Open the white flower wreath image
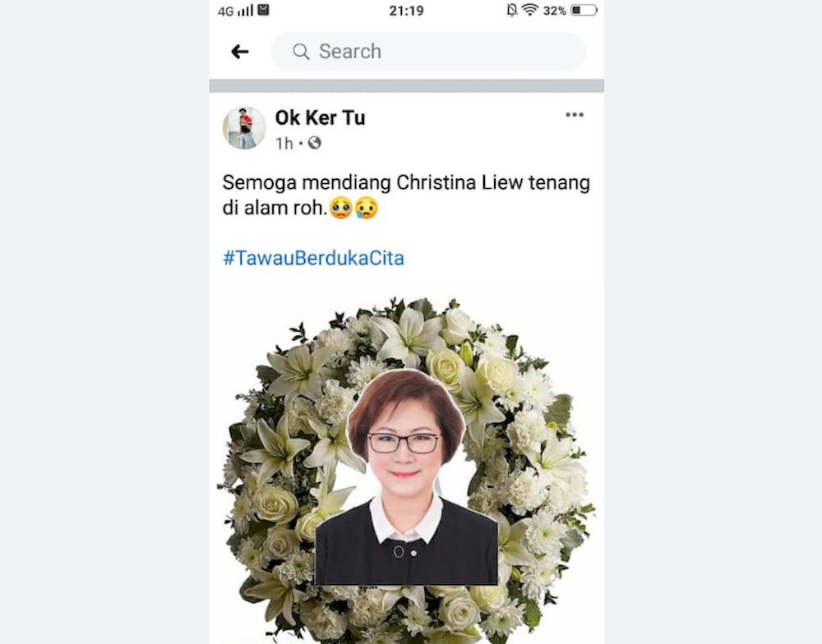The height and width of the screenshot is (644, 822). pos(406,470)
